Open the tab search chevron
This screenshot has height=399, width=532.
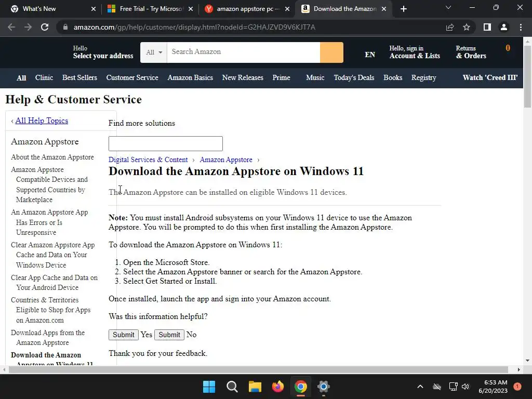pyautogui.click(x=448, y=7)
